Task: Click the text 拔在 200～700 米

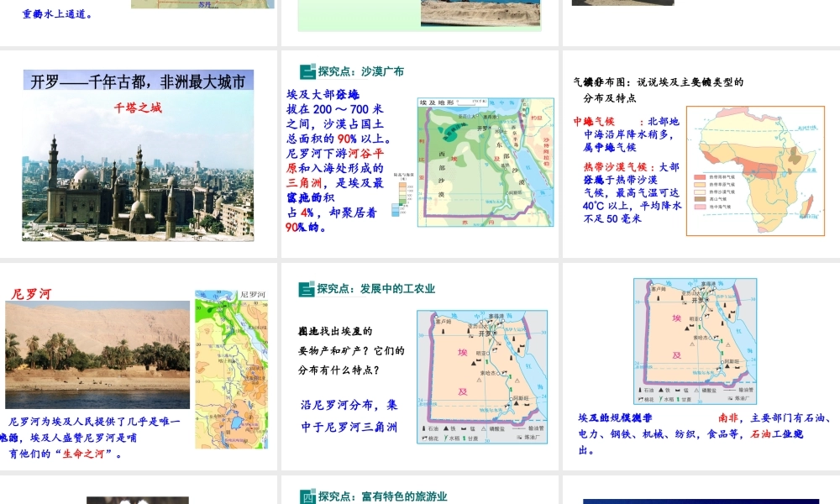Action: coord(335,108)
